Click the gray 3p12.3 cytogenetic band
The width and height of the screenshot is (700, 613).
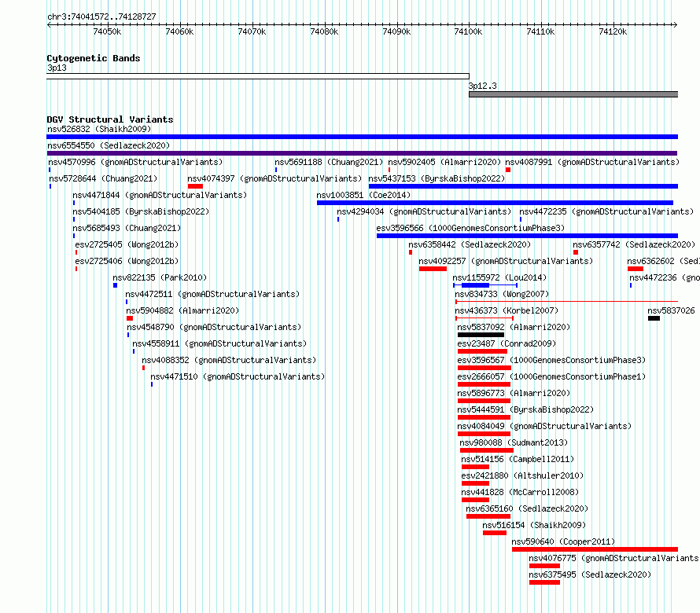pos(573,94)
